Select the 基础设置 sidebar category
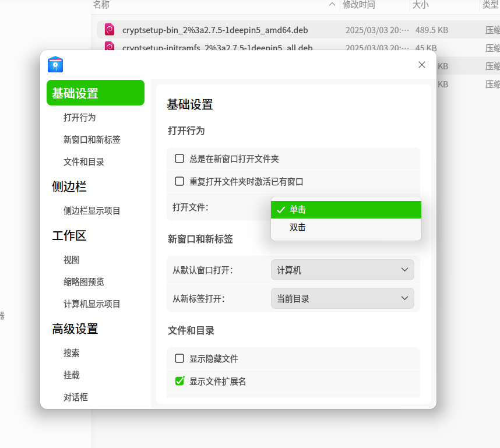This screenshot has width=500, height=448. click(96, 93)
